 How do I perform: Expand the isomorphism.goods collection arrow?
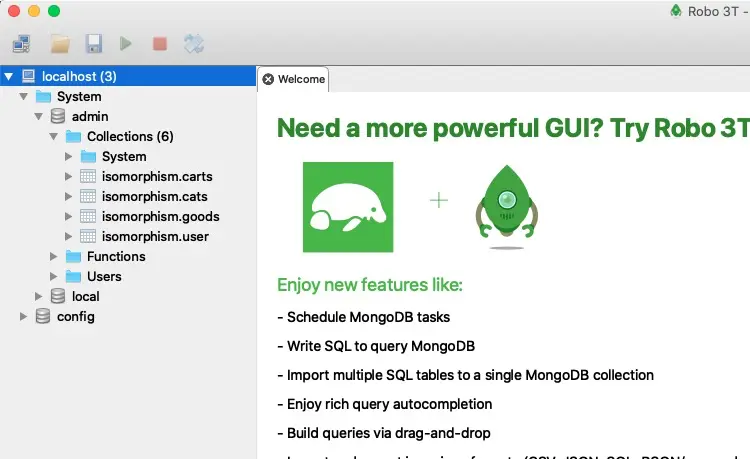pyautogui.click(x=68, y=217)
